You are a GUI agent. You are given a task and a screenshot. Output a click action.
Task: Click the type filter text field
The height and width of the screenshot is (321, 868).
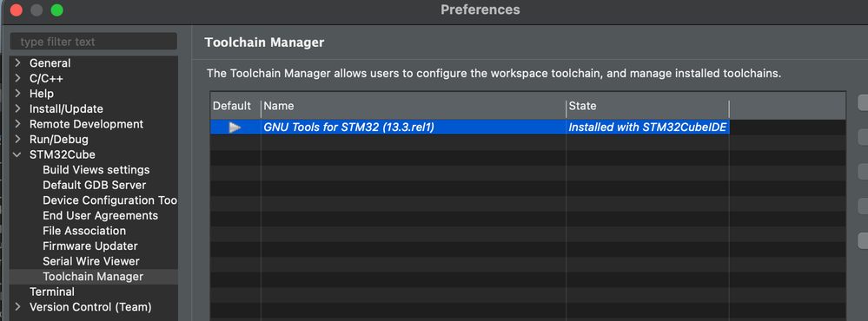(x=94, y=42)
